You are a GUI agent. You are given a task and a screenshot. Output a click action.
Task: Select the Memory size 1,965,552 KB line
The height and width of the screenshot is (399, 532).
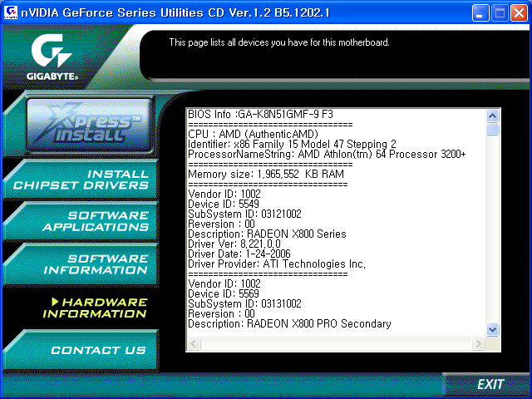[x=266, y=174]
